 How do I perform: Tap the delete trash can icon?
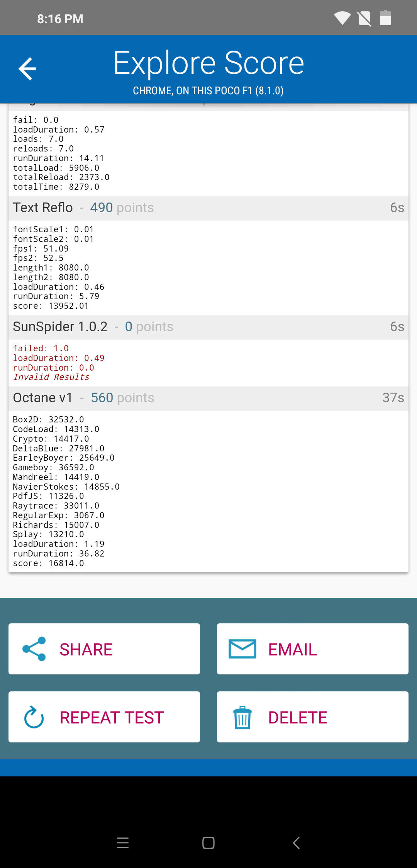point(242,717)
